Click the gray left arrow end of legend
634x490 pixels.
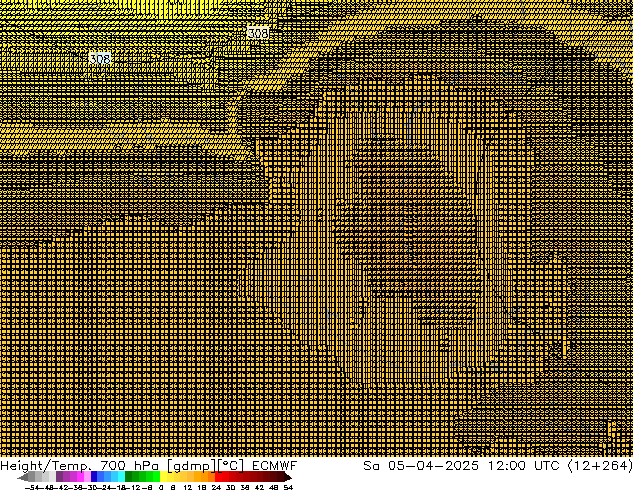coord(23,477)
